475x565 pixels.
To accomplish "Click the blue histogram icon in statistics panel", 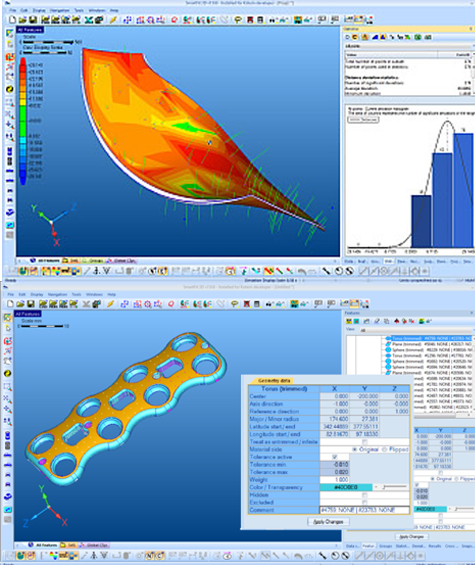I will 375,37.
